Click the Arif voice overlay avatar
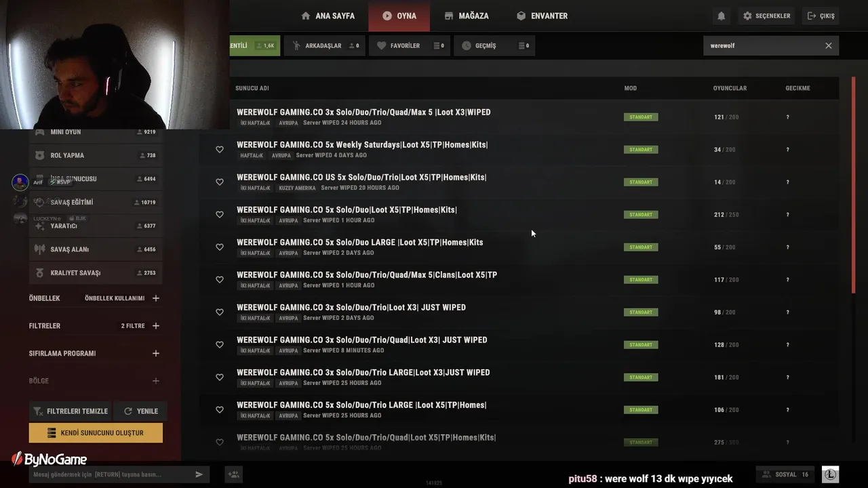 20,182
